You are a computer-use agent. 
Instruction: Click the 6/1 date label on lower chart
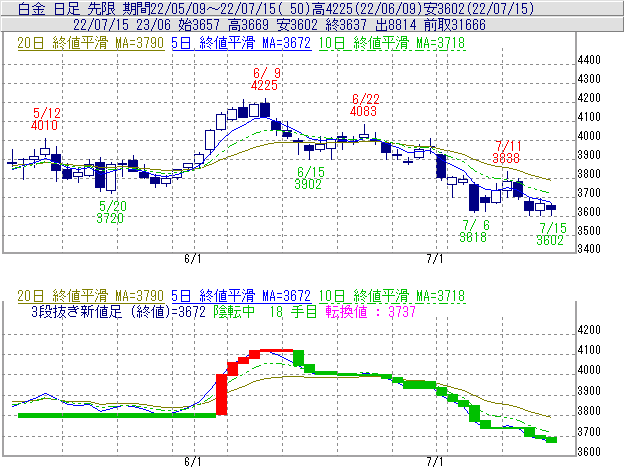click(193, 462)
